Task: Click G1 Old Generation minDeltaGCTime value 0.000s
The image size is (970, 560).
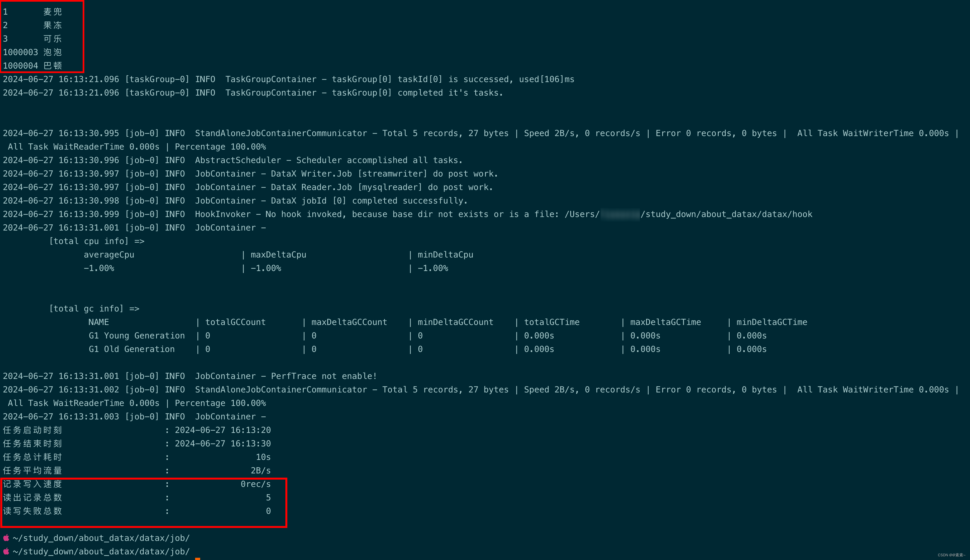Action: pos(751,349)
